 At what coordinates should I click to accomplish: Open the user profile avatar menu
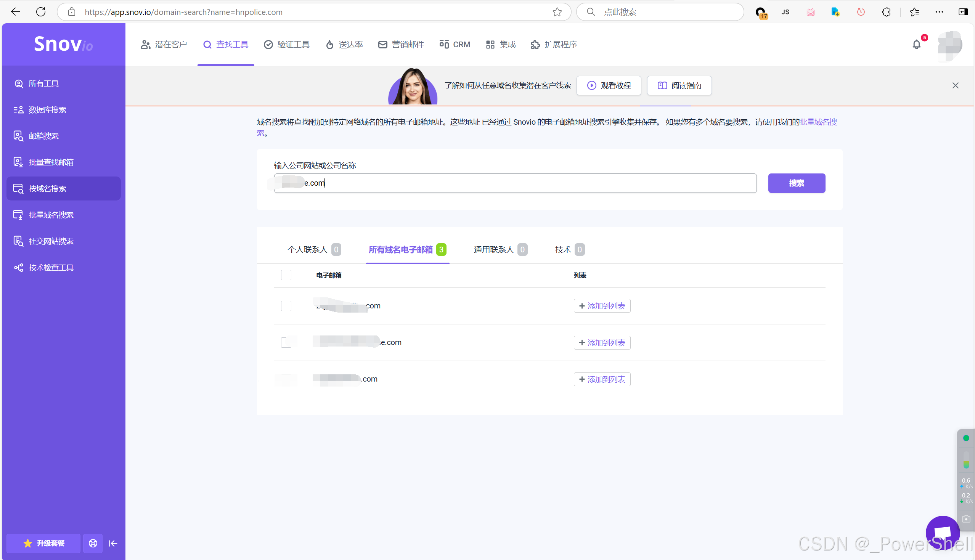pyautogui.click(x=949, y=45)
